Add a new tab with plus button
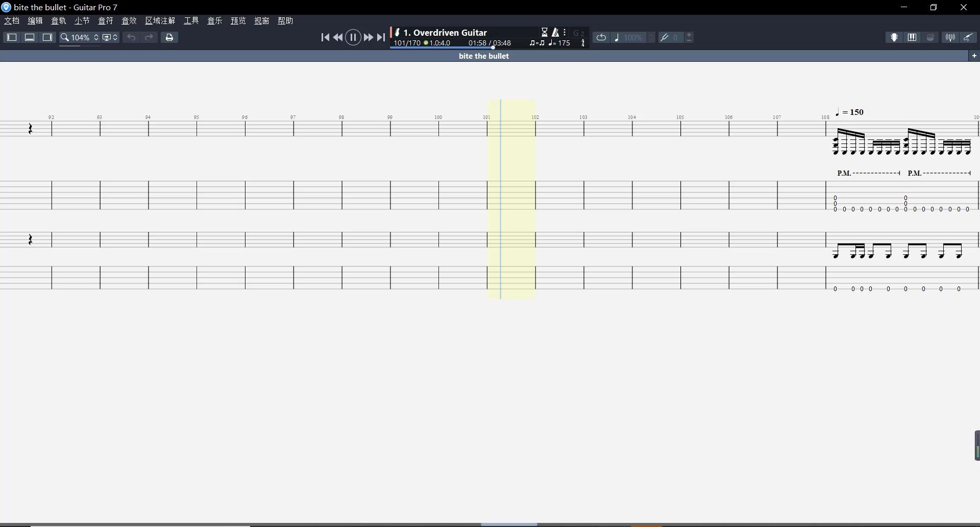Screen dimensions: 980x527 point(974,56)
